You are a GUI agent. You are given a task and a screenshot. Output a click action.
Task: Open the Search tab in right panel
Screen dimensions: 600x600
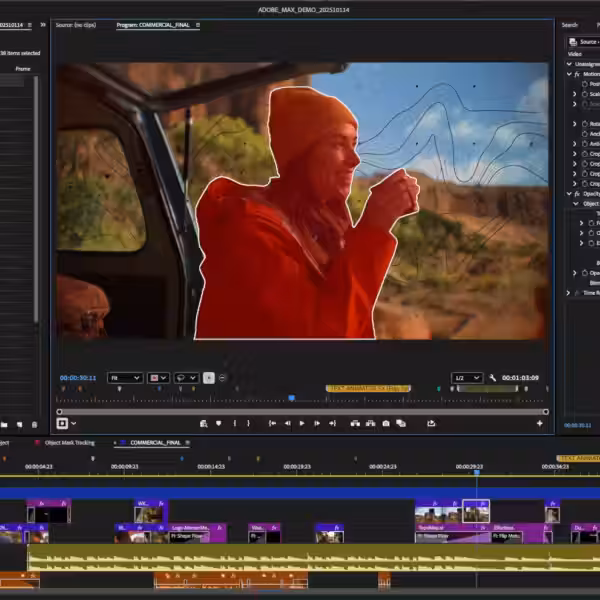click(570, 25)
